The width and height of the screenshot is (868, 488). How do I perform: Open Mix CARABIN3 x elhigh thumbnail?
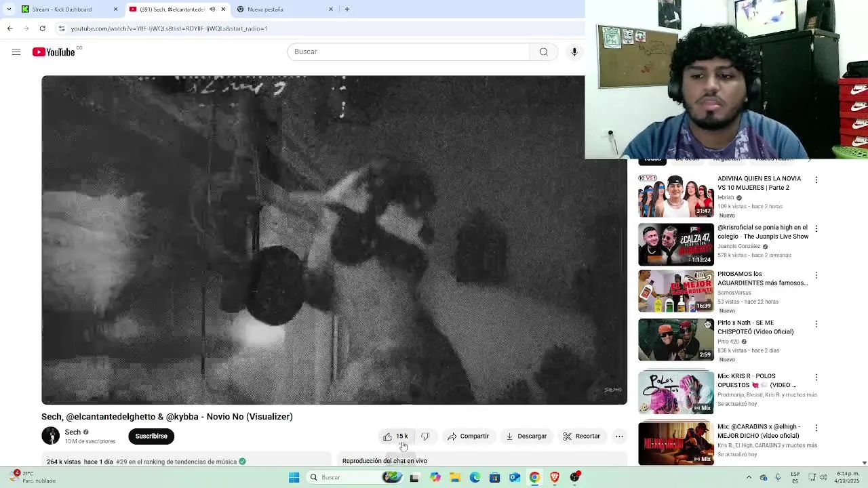[x=676, y=443]
